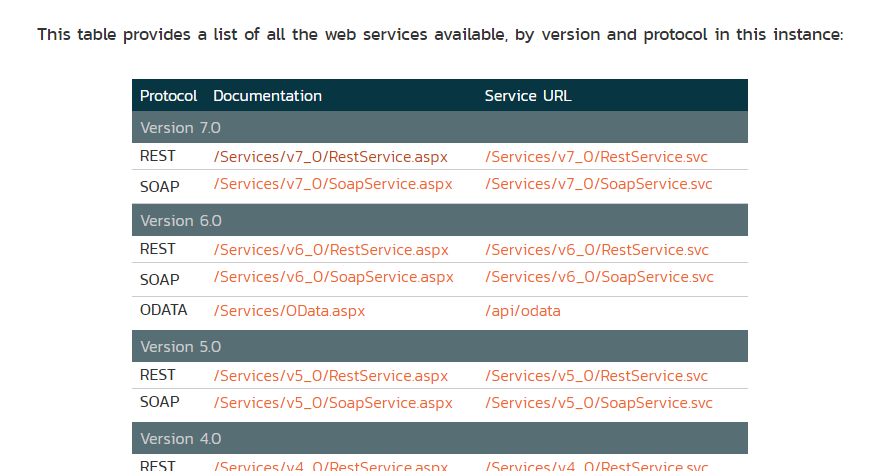Open the v6_0 RestService.aspx documentation link
This screenshot has width=894, height=471.
click(331, 250)
